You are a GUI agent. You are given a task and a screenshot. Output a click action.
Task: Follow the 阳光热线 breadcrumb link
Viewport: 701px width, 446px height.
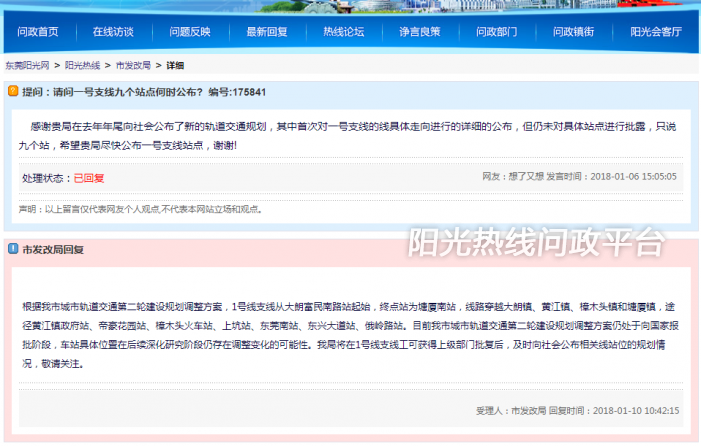(x=82, y=66)
